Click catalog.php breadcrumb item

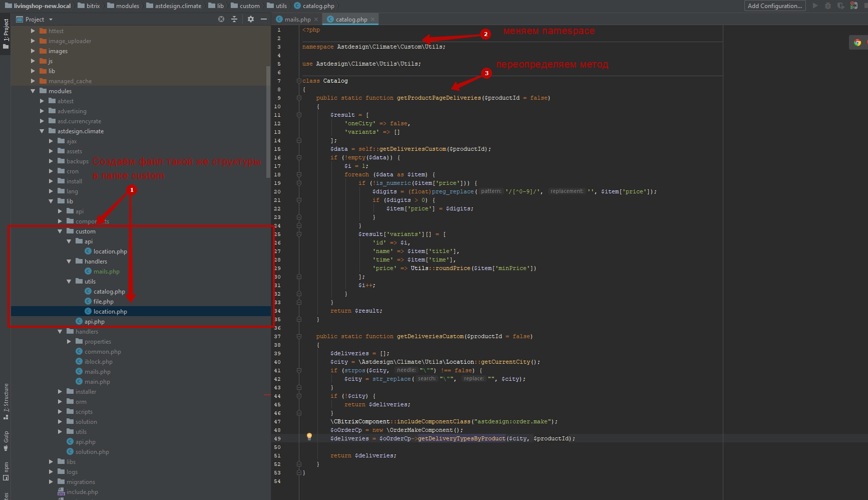(314, 6)
